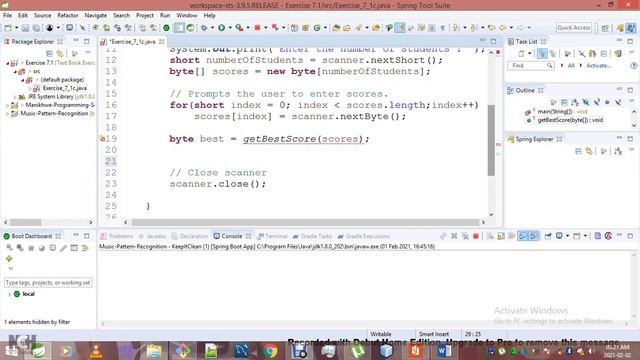
Task: Click Boot Dashboard tags filter field
Action: click(48, 282)
